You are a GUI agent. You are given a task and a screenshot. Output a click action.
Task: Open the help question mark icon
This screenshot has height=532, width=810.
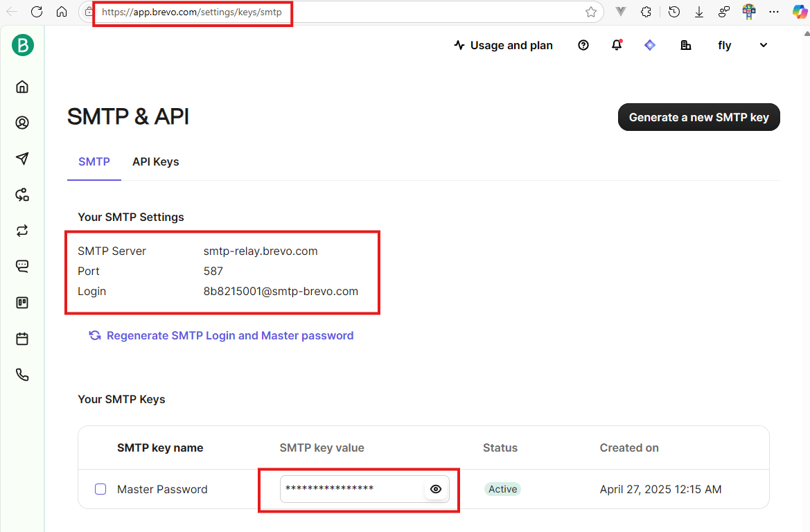(x=583, y=46)
